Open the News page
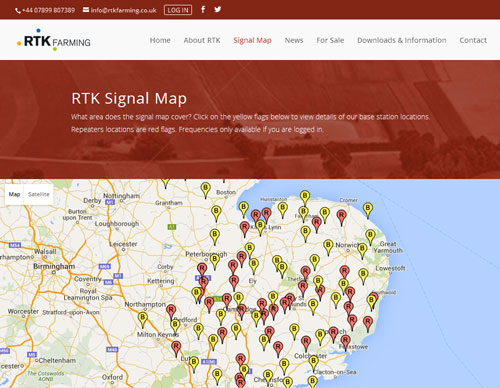500x388 pixels. pos(294,40)
